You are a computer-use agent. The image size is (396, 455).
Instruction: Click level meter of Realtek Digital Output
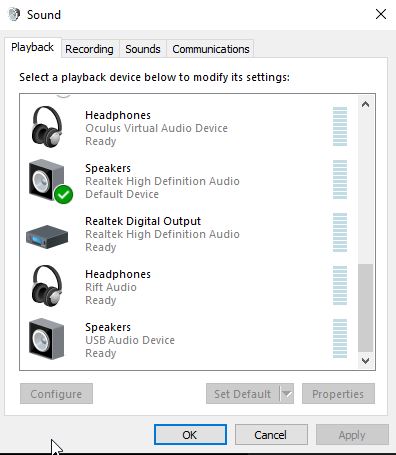(x=340, y=232)
